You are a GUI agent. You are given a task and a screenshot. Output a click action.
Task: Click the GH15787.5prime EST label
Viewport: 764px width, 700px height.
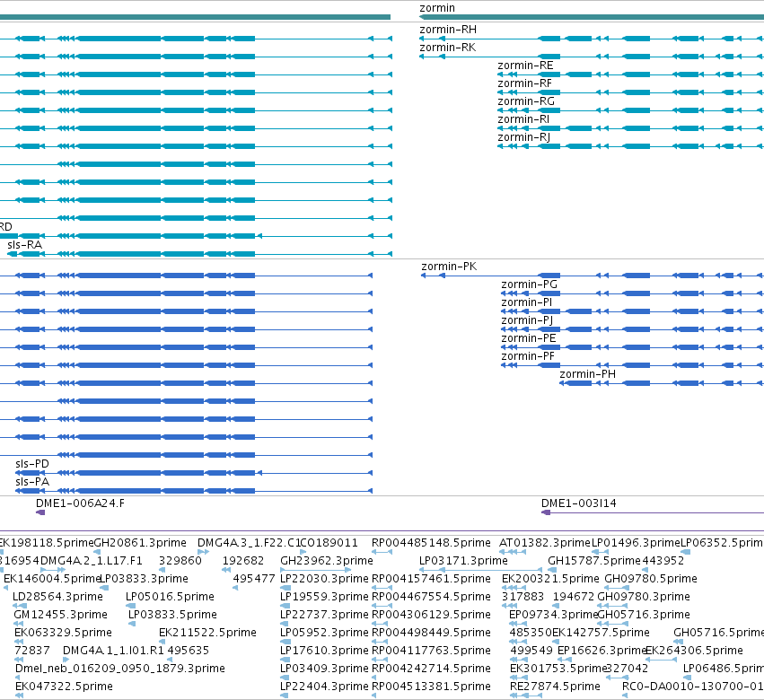[x=594, y=561]
